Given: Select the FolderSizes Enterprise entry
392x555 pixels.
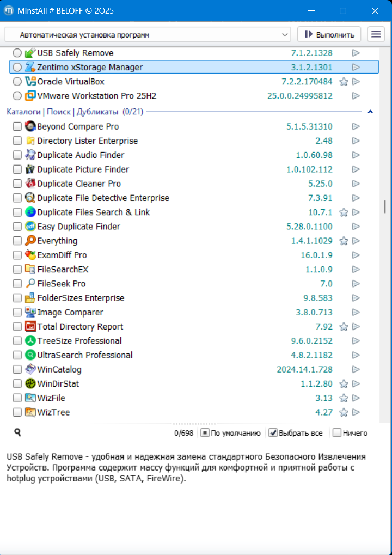Looking at the screenshot, I should click(81, 298).
